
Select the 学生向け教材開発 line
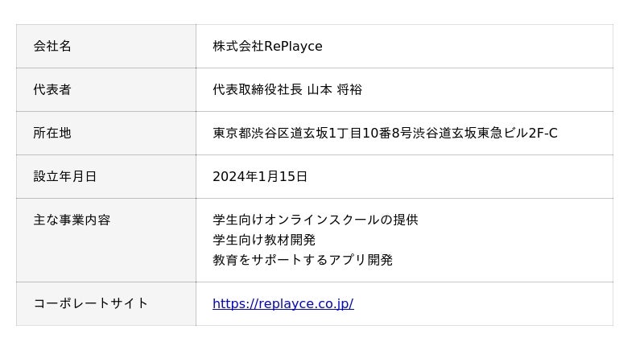click(x=264, y=240)
